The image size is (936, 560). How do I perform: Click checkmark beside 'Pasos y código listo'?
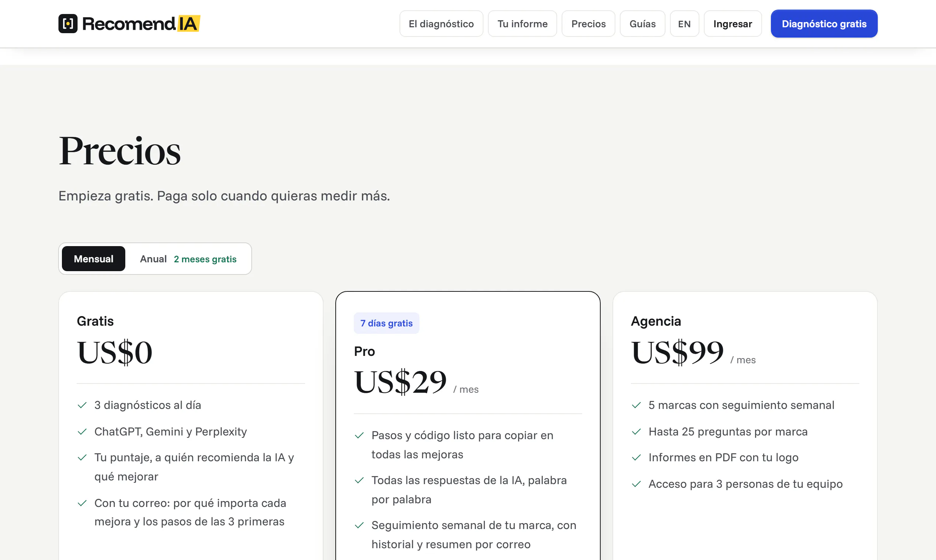coord(359,435)
